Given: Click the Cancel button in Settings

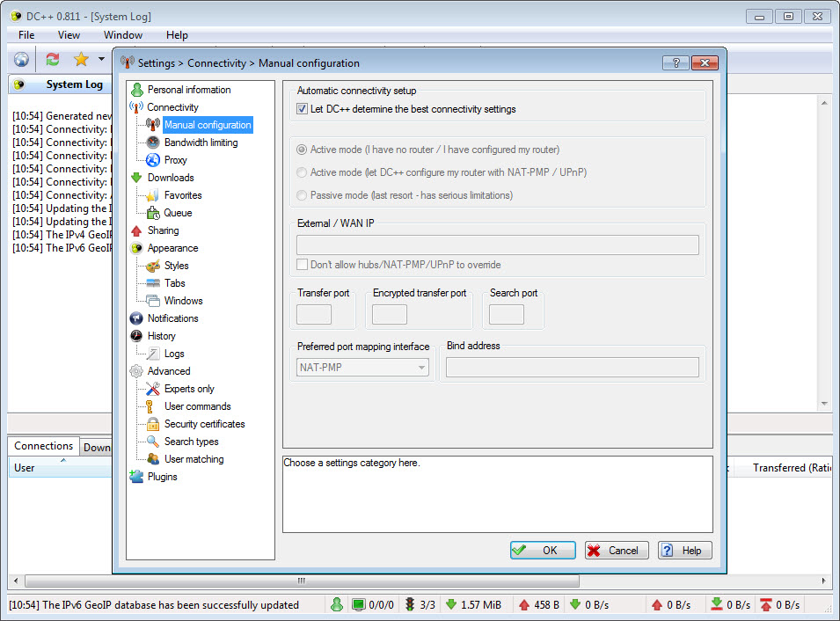Looking at the screenshot, I should coord(617,551).
